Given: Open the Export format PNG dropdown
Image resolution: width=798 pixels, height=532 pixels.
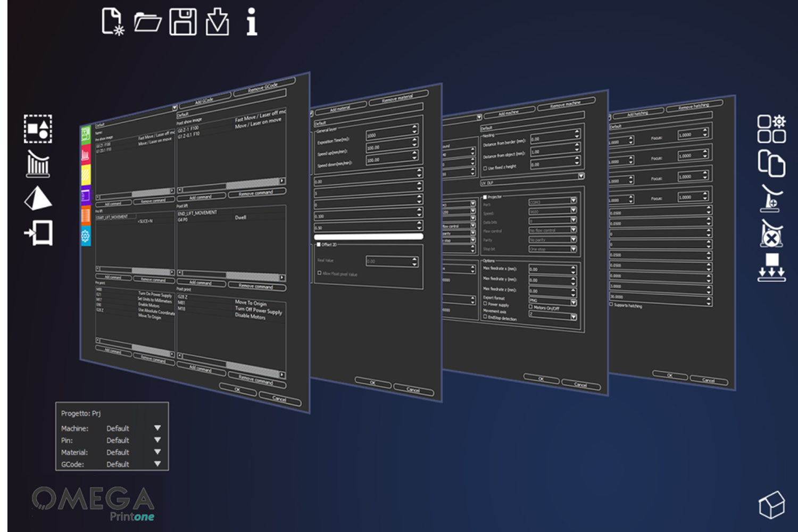Looking at the screenshot, I should coord(553,301).
